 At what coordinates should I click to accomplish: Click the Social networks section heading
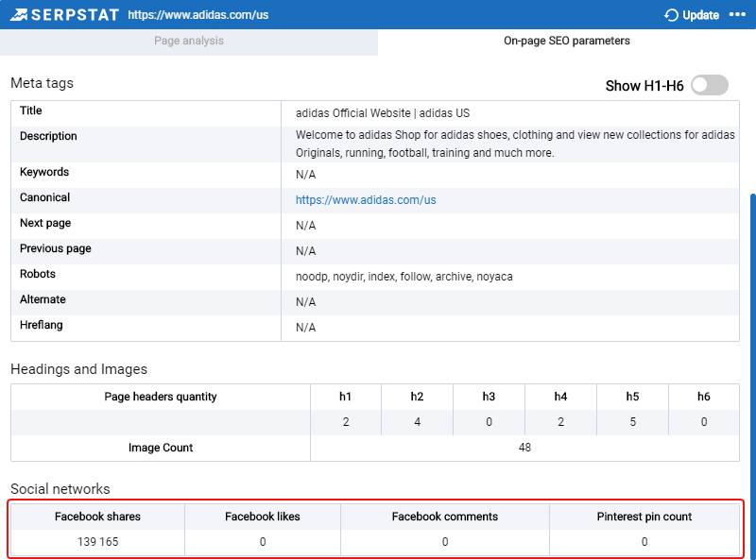click(60, 489)
